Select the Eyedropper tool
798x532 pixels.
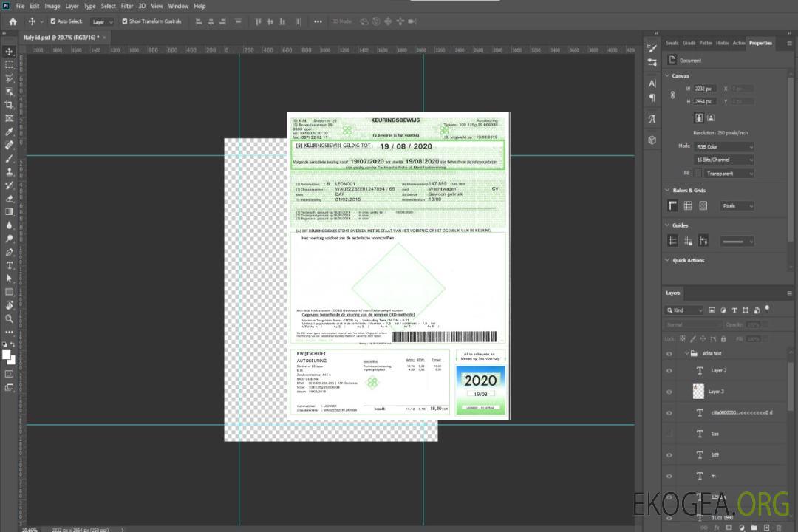pyautogui.click(x=10, y=132)
